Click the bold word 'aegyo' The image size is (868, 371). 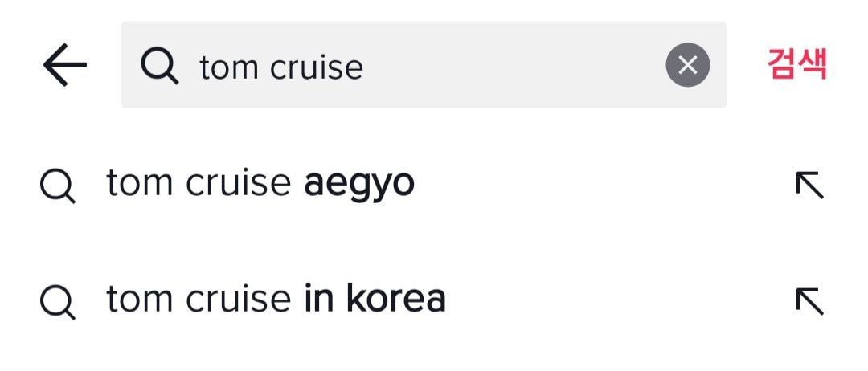tap(358, 185)
